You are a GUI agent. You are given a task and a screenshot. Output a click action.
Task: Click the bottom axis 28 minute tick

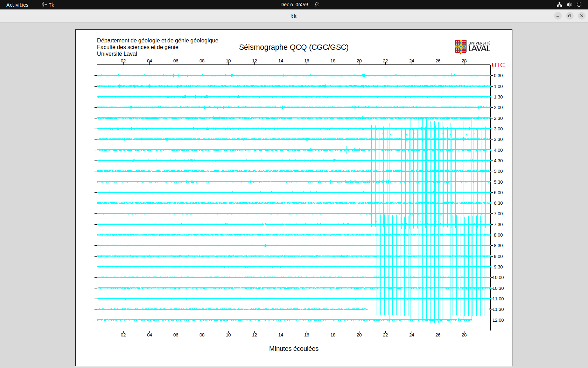(464, 335)
